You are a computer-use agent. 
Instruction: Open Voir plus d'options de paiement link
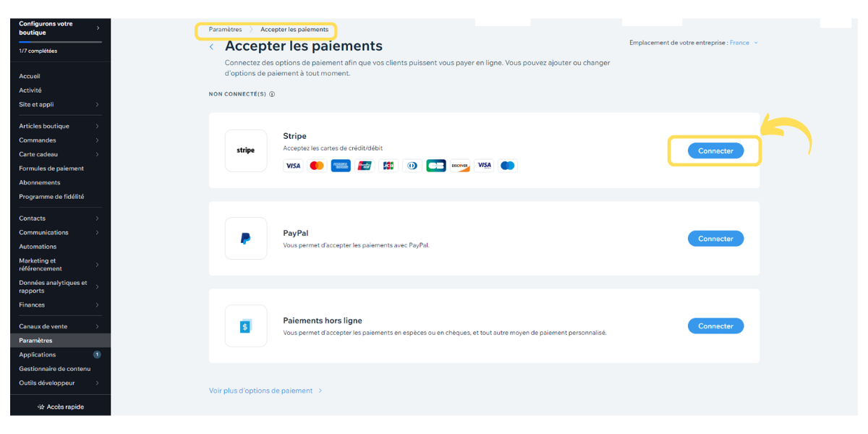(265, 391)
